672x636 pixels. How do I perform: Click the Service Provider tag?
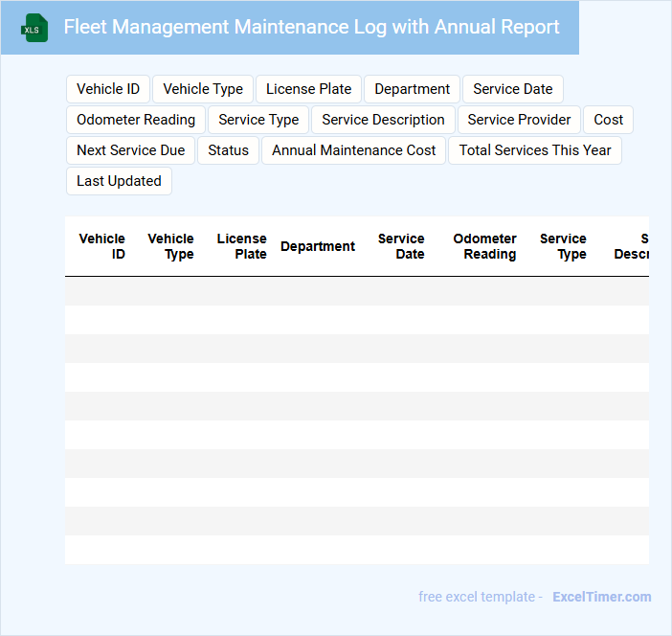coord(519,120)
